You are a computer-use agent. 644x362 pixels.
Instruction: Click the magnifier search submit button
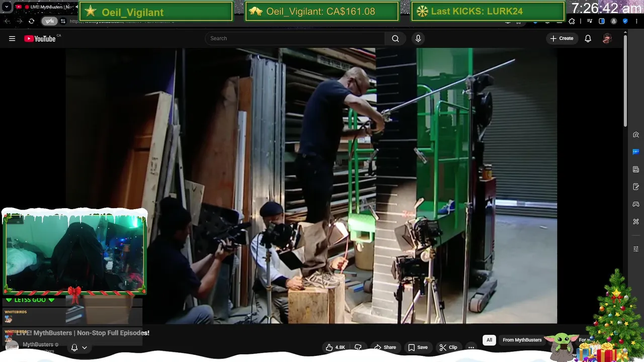point(395,38)
